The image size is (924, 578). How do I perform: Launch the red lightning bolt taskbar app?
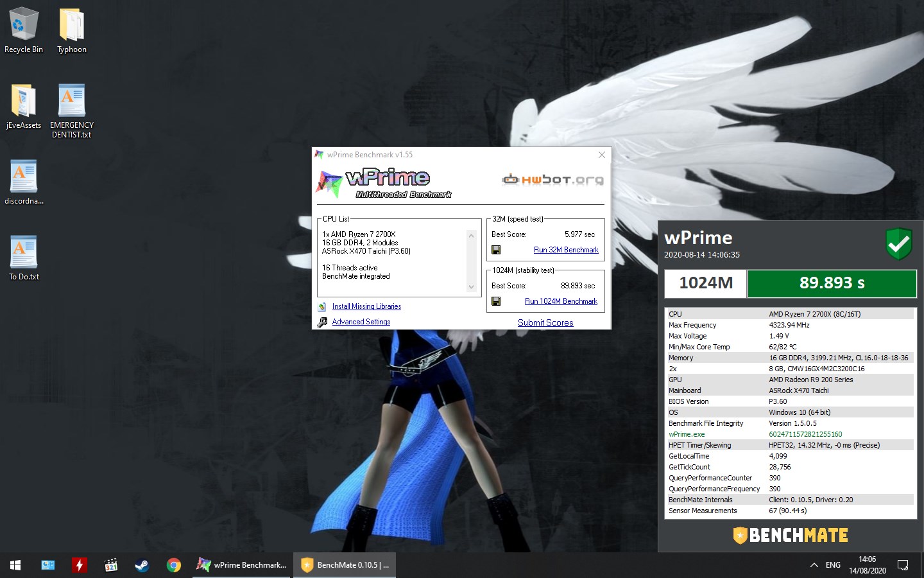pos(80,565)
